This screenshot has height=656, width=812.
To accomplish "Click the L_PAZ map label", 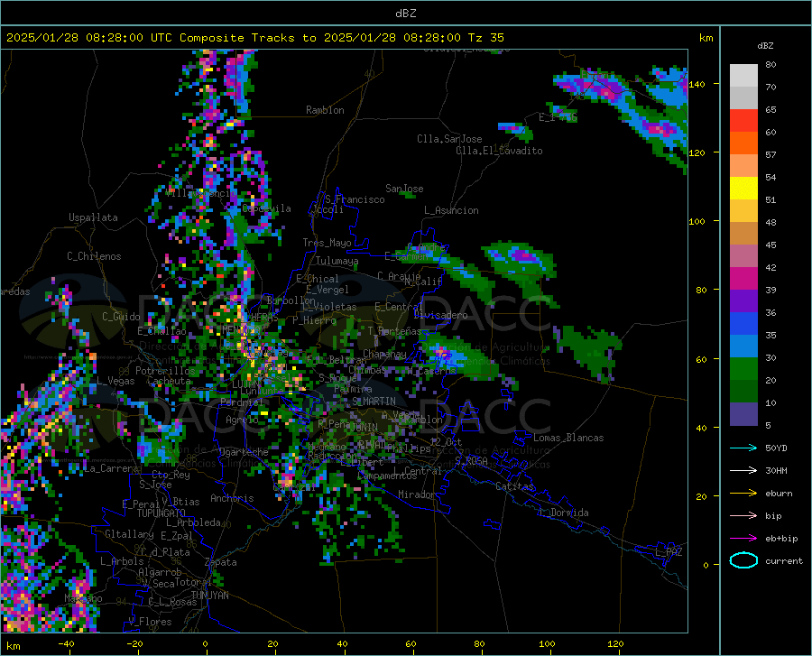I will 669,552.
